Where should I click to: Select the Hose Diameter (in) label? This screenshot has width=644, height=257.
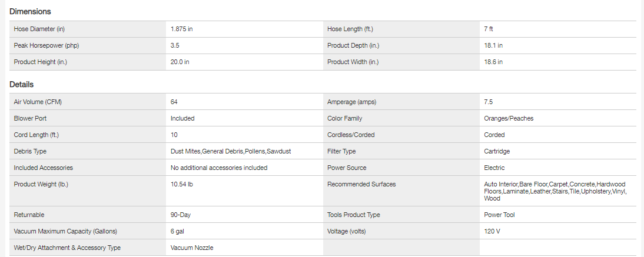point(39,29)
